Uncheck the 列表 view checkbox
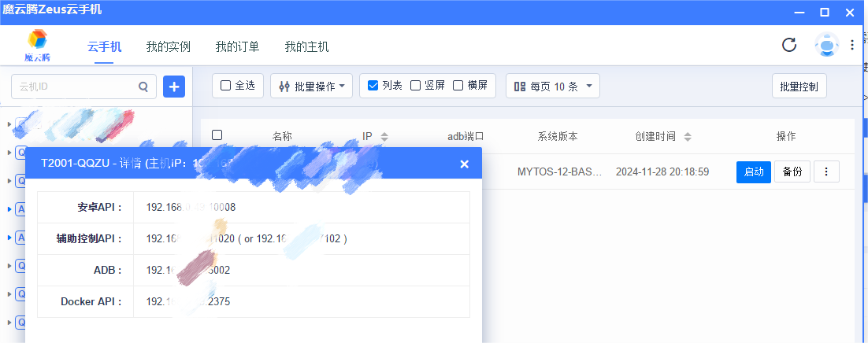The height and width of the screenshot is (343, 868). tap(373, 86)
